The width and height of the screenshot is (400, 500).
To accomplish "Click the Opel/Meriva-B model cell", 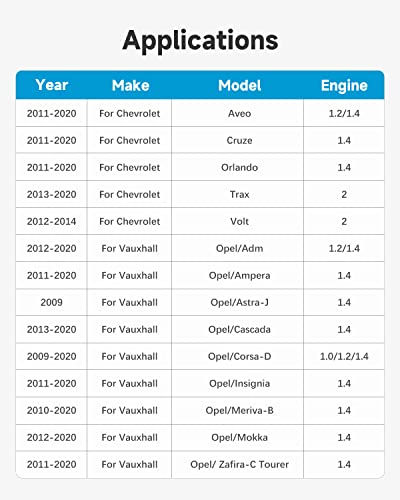I will click(239, 410).
